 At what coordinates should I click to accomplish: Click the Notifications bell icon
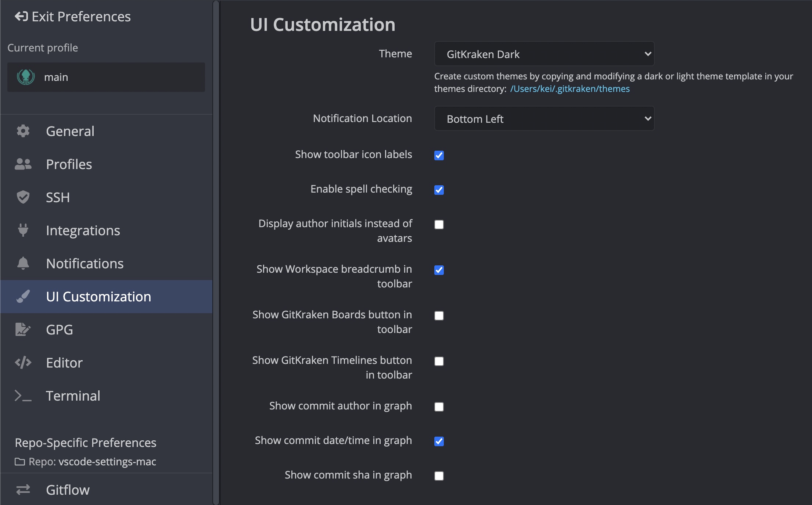(x=23, y=263)
